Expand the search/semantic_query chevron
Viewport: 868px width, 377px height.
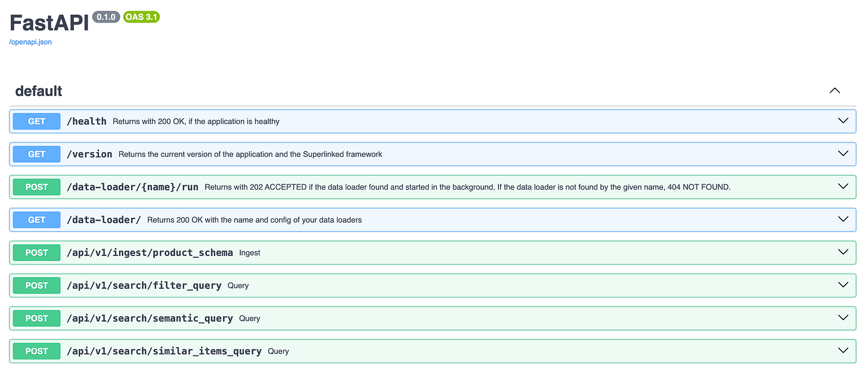coord(843,318)
